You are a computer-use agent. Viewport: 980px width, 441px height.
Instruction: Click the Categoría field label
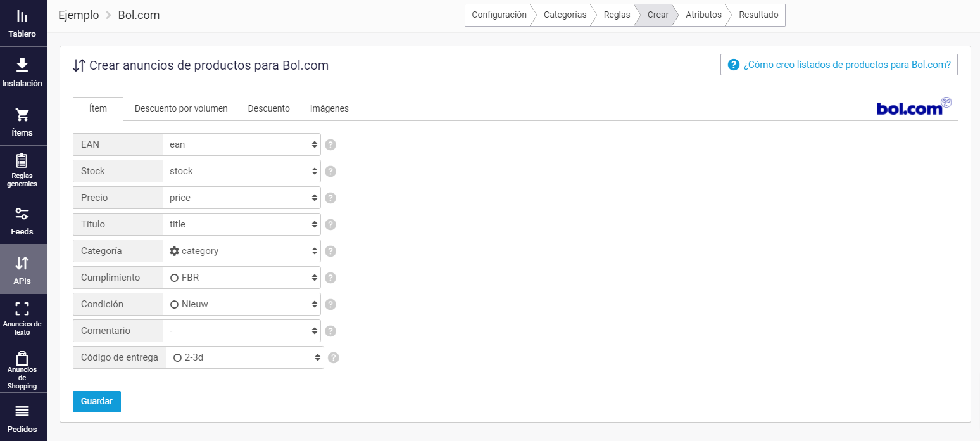point(118,251)
